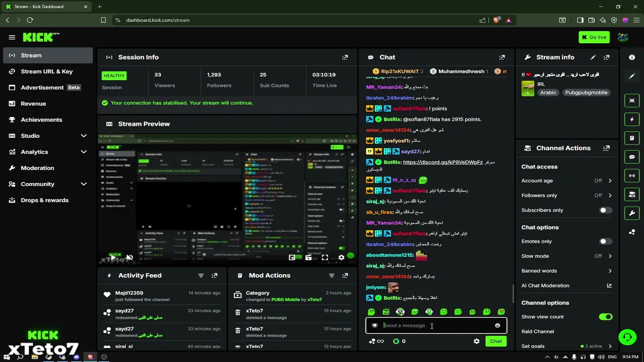
Task: Pop out the Activity Feed panel
Action: coord(214,276)
